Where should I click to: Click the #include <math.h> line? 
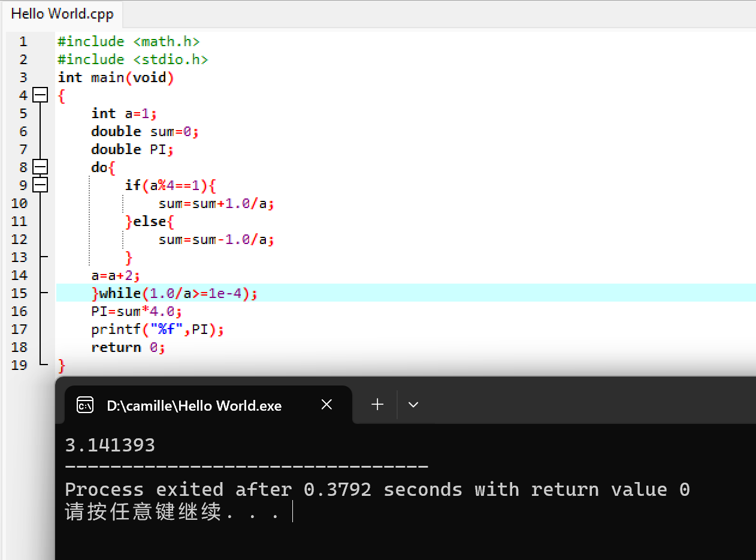point(128,41)
